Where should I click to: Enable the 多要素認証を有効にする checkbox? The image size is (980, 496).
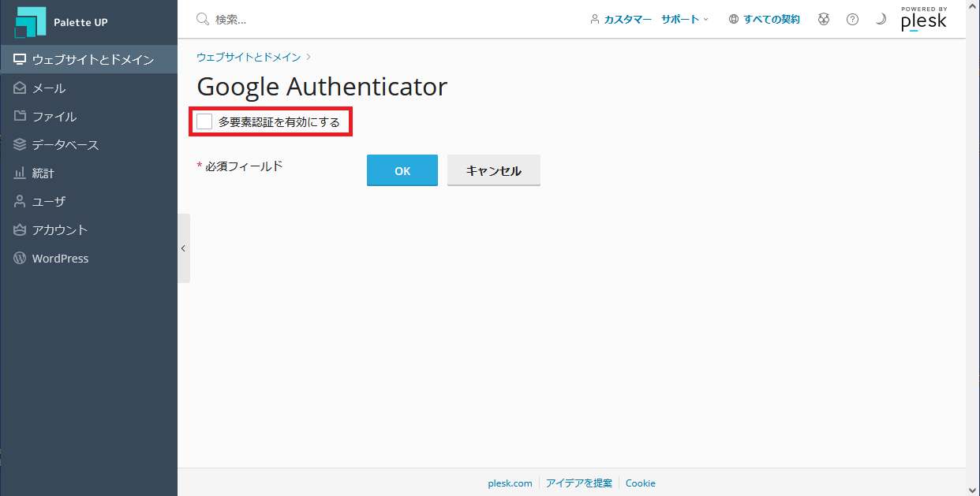(x=204, y=121)
